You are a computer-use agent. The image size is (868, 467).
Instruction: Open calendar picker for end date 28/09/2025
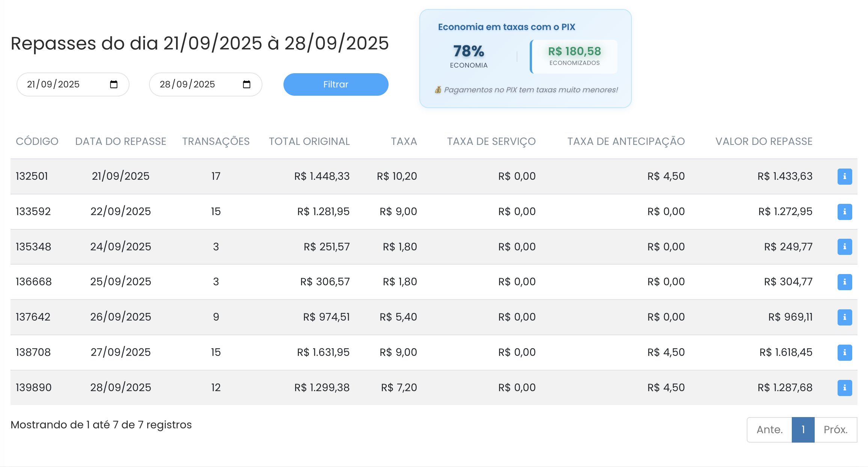247,84
